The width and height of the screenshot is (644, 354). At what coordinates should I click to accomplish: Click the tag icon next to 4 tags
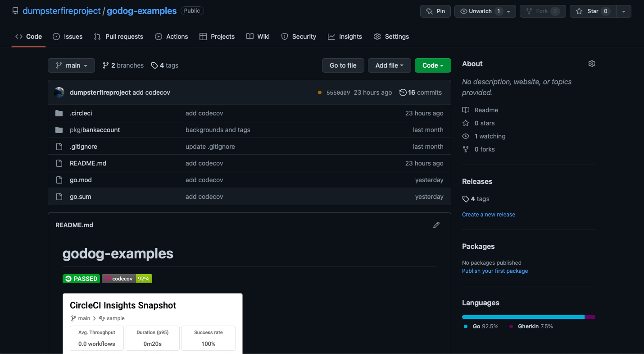[154, 65]
